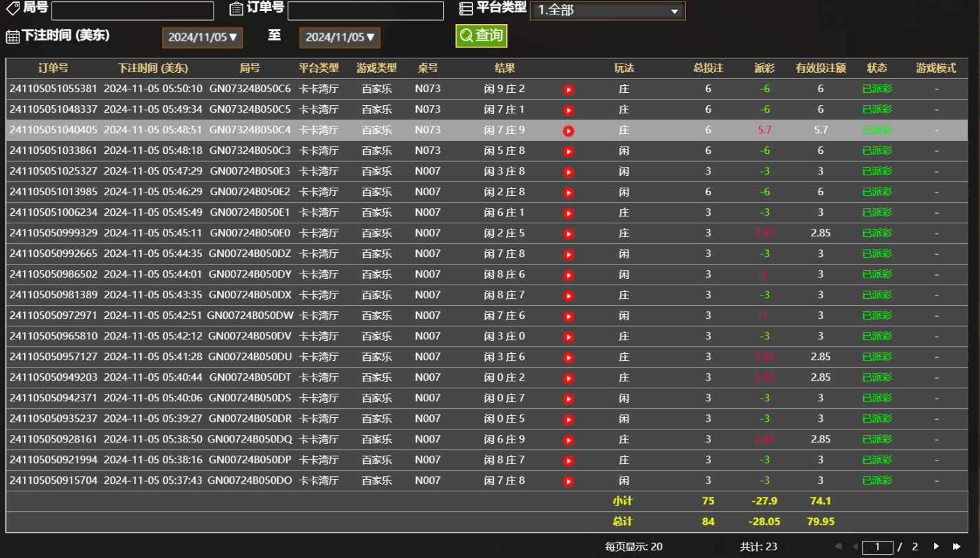Click the calendar icon next to 下注时间
This screenshot has width=980, height=558.
pyautogui.click(x=12, y=37)
